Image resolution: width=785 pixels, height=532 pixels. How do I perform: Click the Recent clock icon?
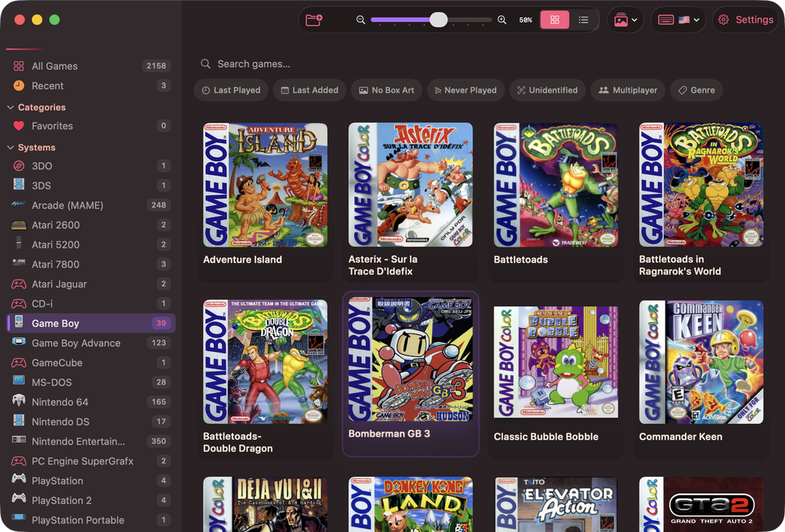click(18, 86)
